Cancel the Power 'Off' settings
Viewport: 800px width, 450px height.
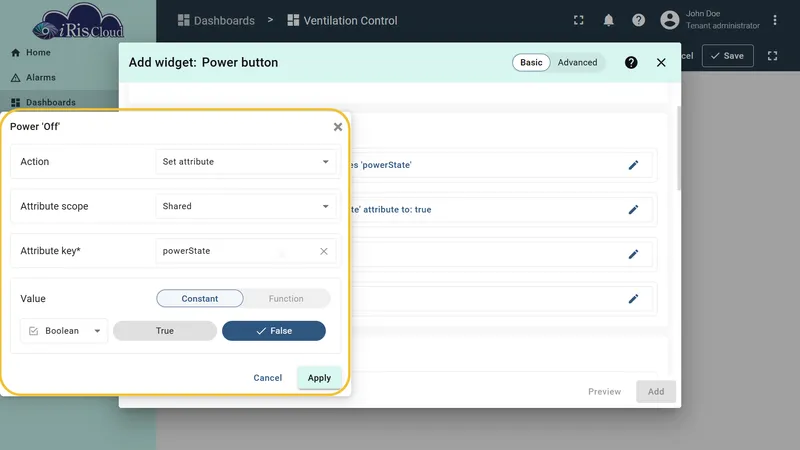point(267,378)
